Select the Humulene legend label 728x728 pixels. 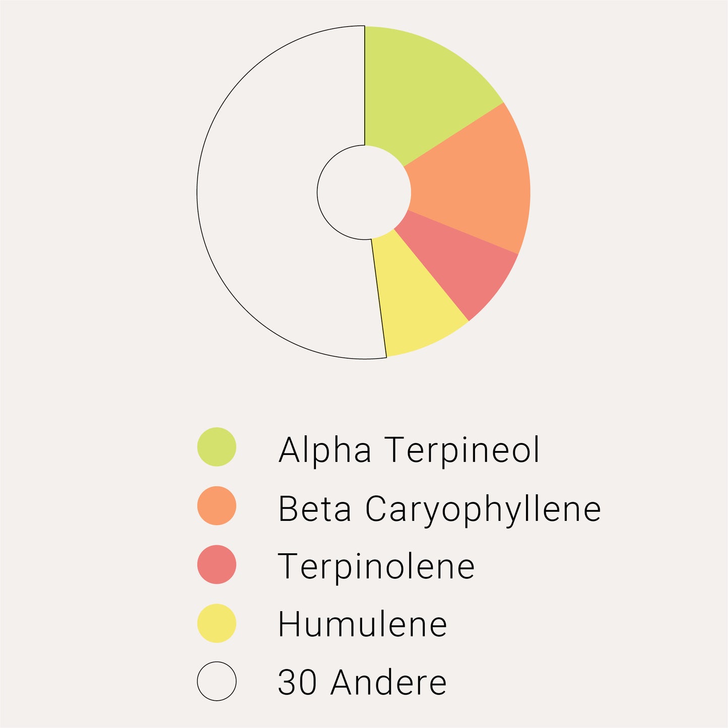(x=362, y=624)
